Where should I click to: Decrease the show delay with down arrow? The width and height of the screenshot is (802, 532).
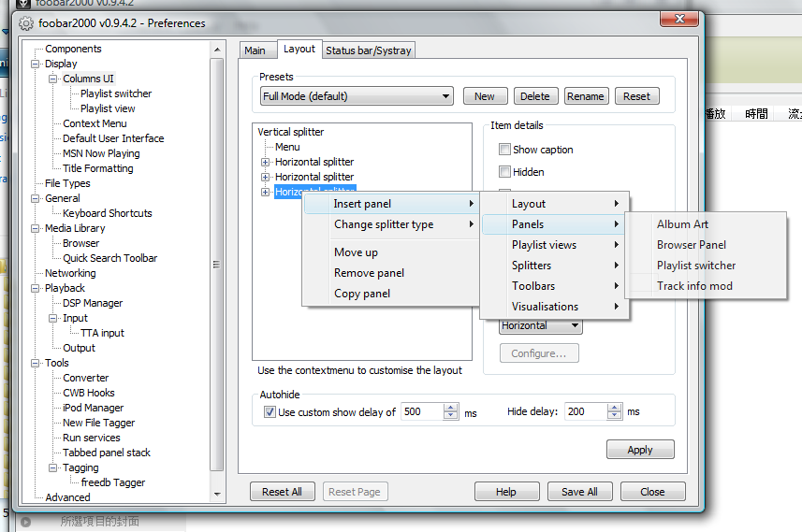451,415
